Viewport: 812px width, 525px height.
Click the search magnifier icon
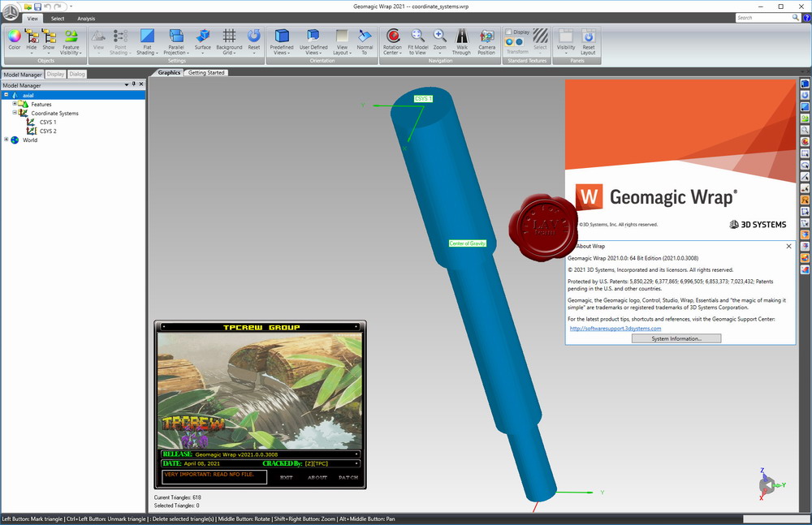click(x=796, y=18)
